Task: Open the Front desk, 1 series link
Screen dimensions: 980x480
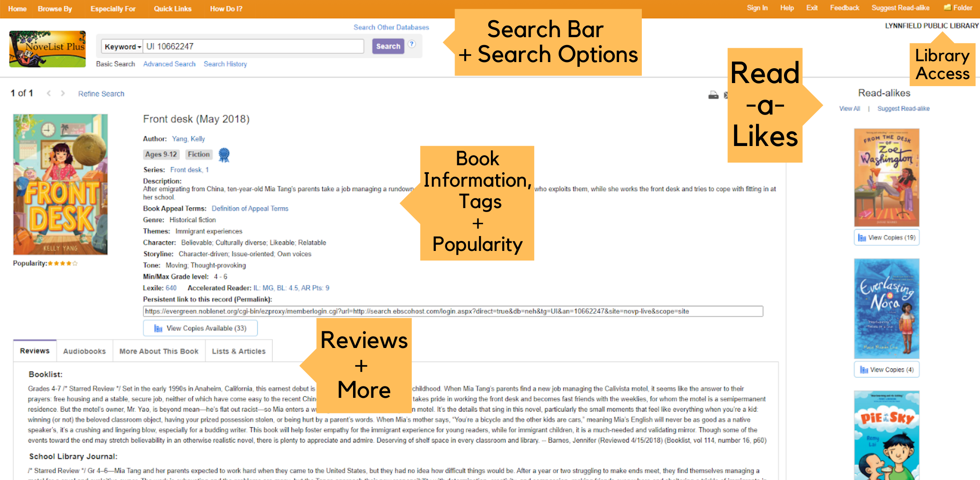Action: click(189, 170)
